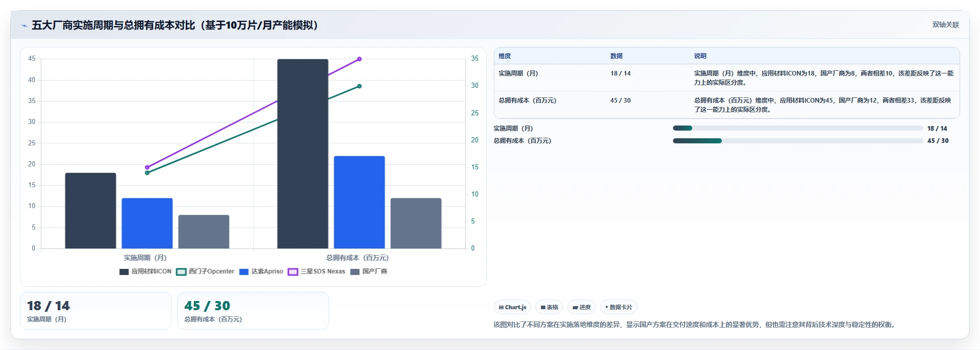Image resolution: width=980 pixels, height=350 pixels.
Task: Click the 总拥有成本（百万元）x-axis label
Action: (x=357, y=258)
